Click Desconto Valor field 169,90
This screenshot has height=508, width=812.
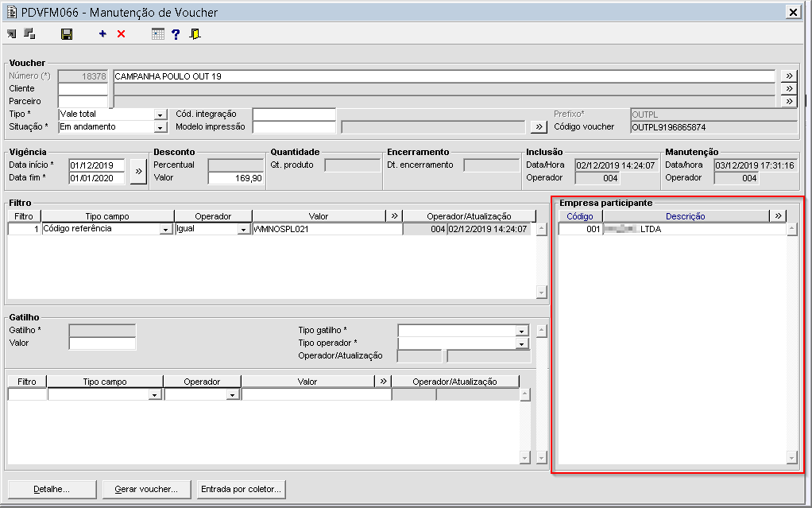pos(236,178)
